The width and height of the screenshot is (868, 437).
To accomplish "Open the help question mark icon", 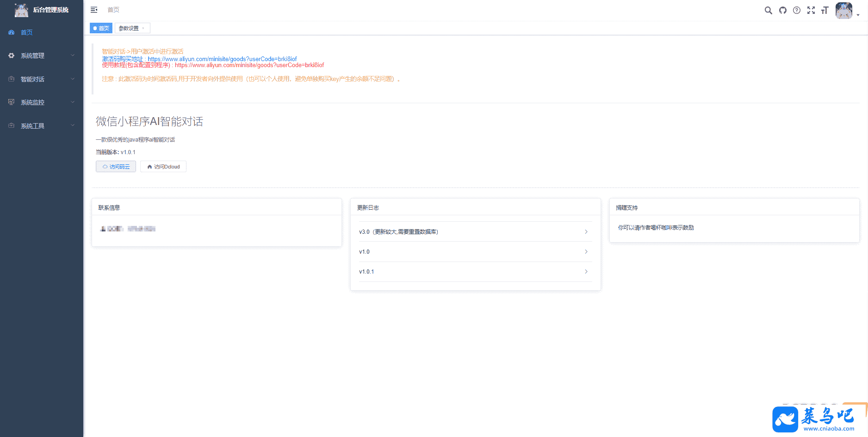I will (797, 10).
